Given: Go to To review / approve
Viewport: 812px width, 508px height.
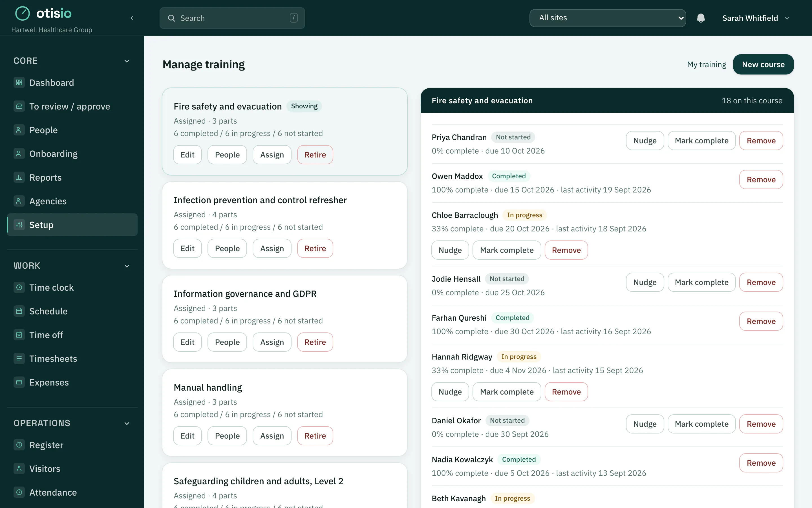Looking at the screenshot, I should click(72, 106).
